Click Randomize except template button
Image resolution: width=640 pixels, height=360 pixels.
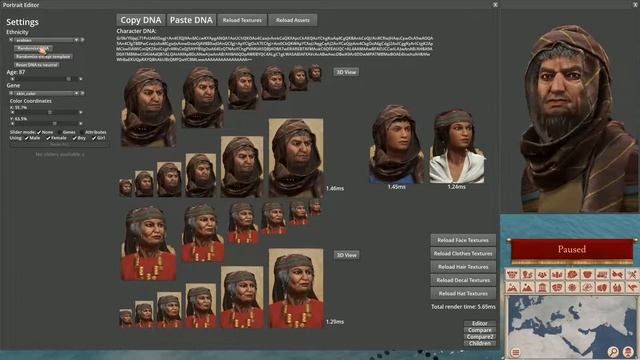click(x=43, y=56)
